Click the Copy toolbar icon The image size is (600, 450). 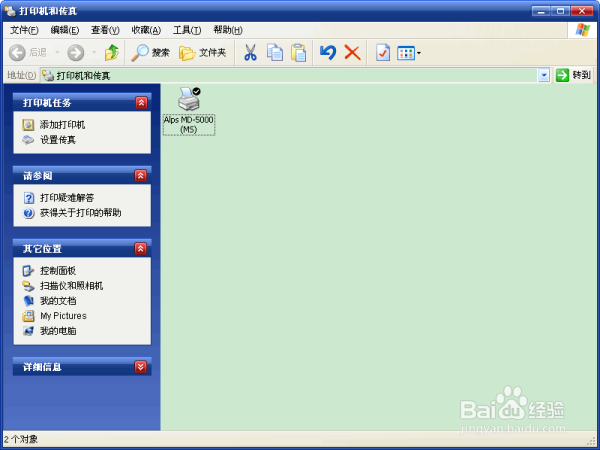pos(275,53)
